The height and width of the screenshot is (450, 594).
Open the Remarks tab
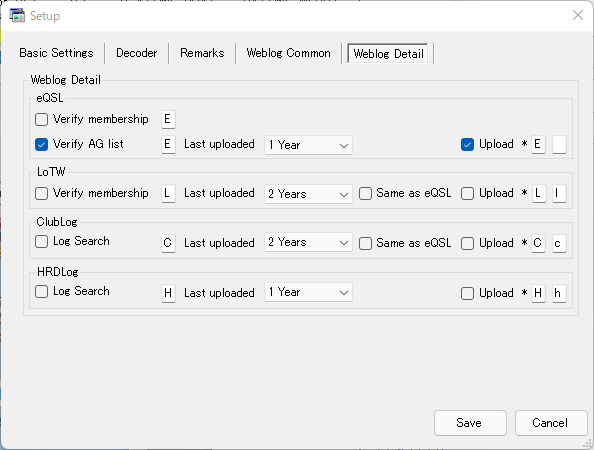pos(202,53)
